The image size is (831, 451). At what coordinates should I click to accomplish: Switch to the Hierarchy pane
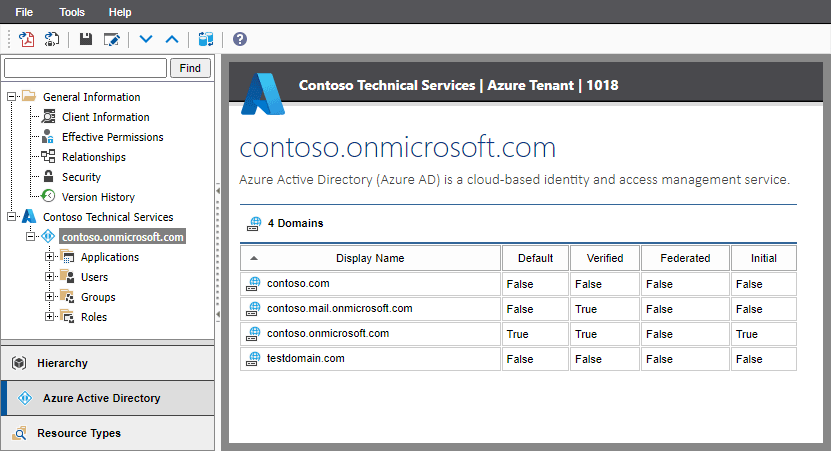coord(108,364)
